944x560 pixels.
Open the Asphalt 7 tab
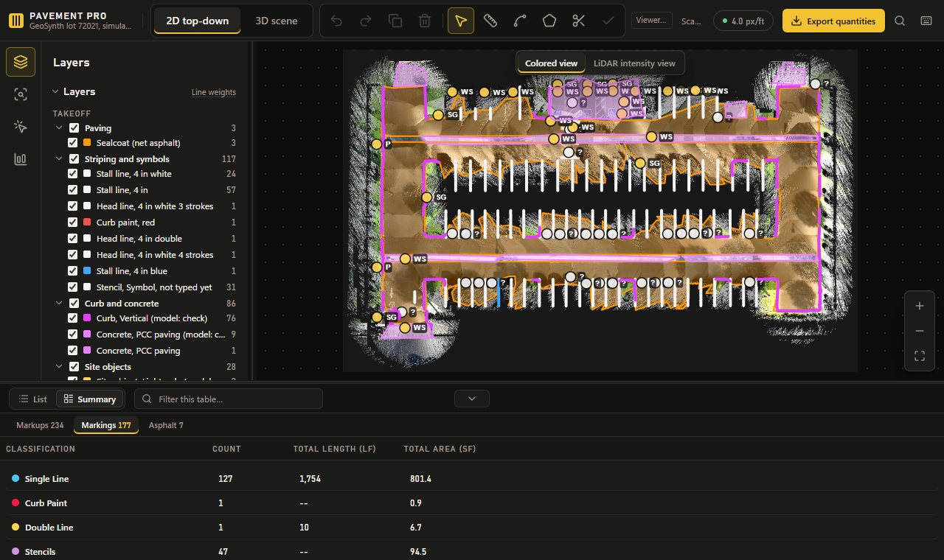tap(166, 425)
